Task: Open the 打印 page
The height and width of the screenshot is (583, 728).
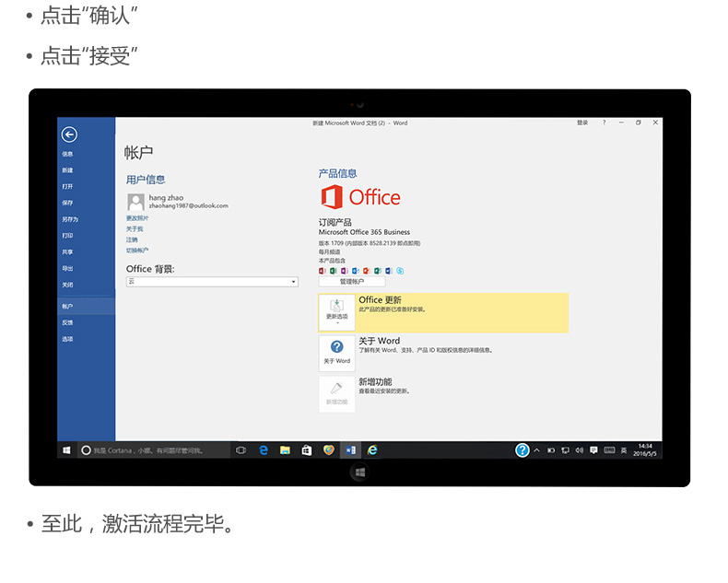Action: (67, 236)
